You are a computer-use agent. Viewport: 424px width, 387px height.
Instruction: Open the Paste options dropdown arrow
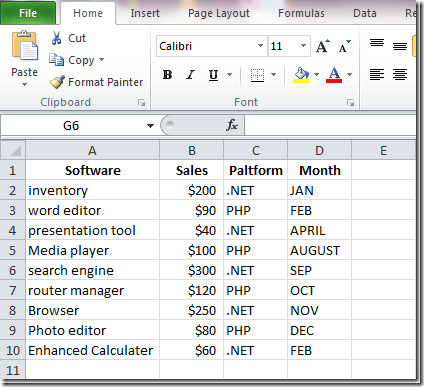pyautogui.click(x=24, y=85)
